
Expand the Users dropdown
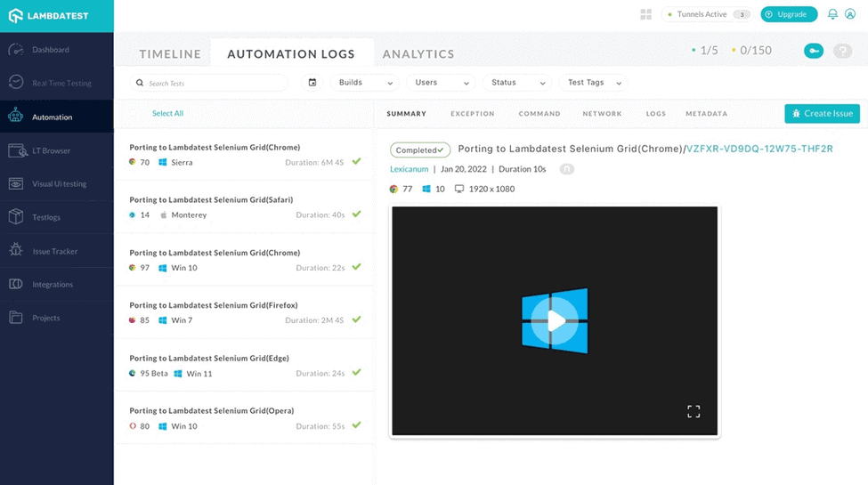[442, 83]
